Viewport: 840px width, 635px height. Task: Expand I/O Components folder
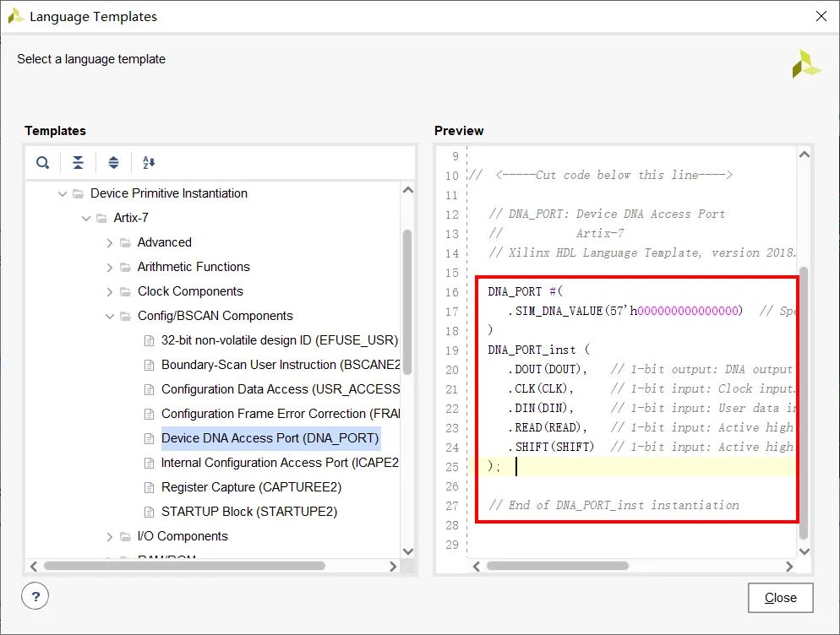(109, 536)
